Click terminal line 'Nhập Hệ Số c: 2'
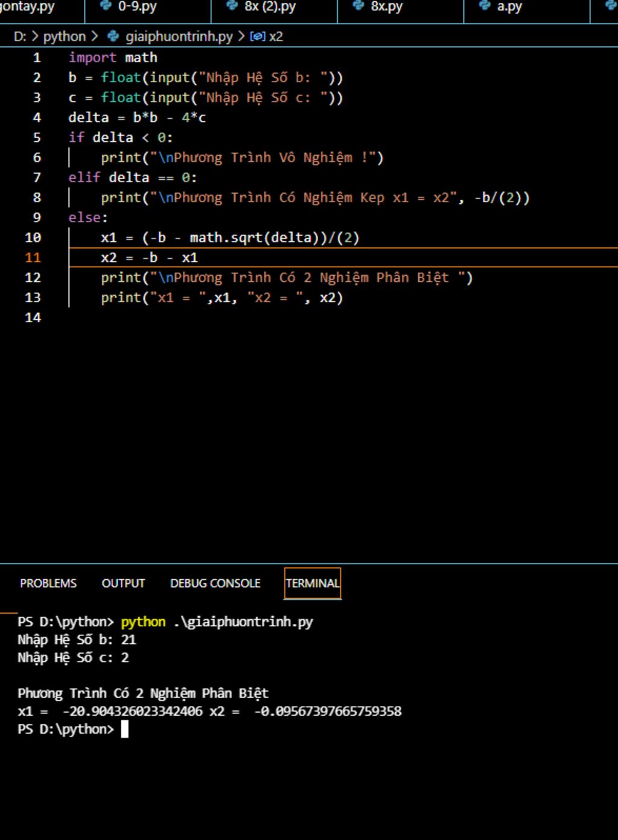 click(73, 658)
